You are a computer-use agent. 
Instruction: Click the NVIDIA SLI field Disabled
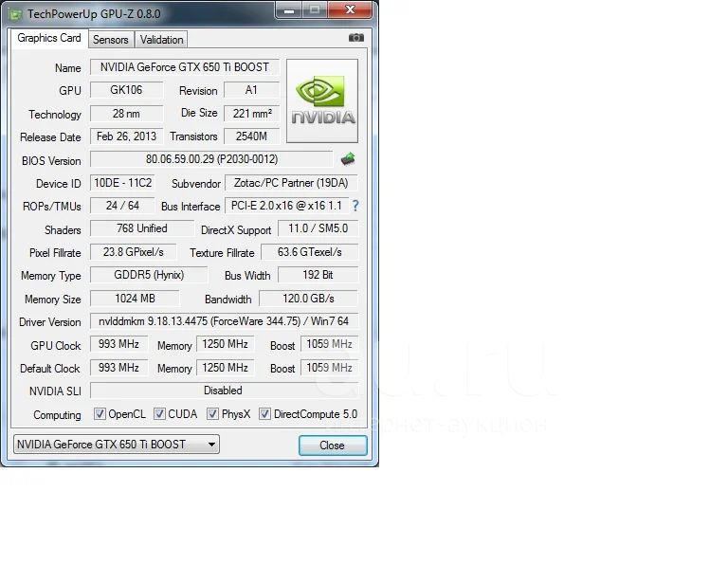(224, 391)
